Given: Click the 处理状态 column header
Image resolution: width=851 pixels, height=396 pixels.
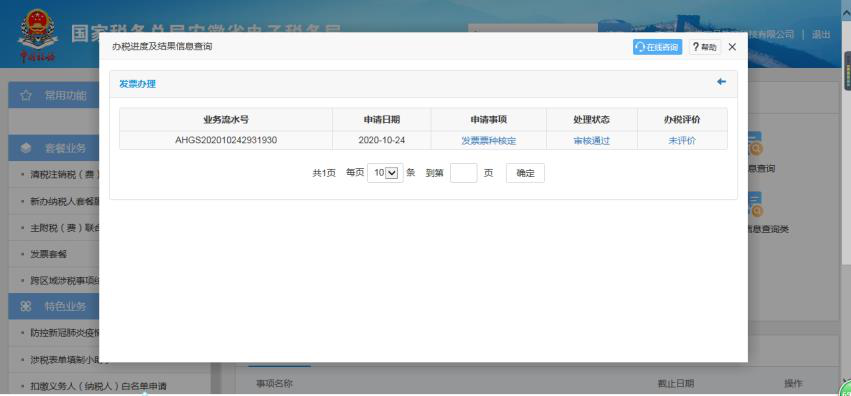Looking at the screenshot, I should pyautogui.click(x=592, y=120).
